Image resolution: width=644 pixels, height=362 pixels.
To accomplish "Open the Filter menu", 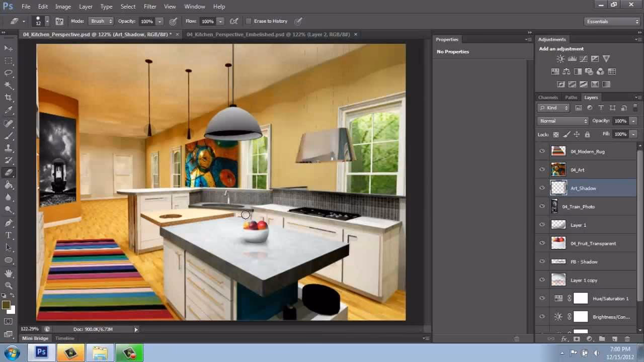I will click(x=149, y=7).
